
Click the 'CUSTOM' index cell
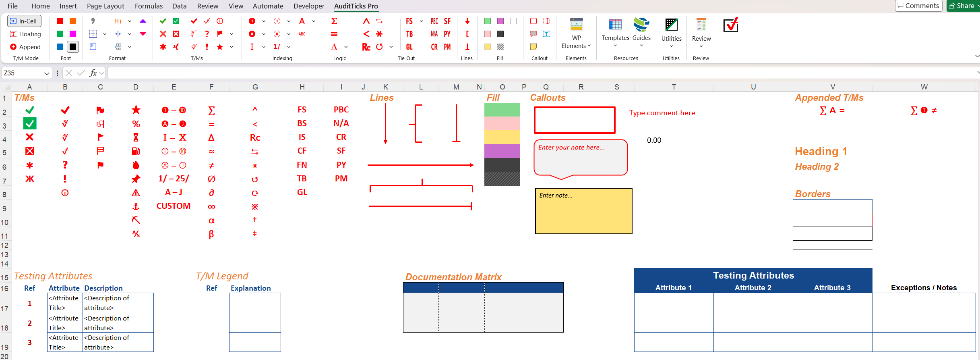click(x=174, y=206)
